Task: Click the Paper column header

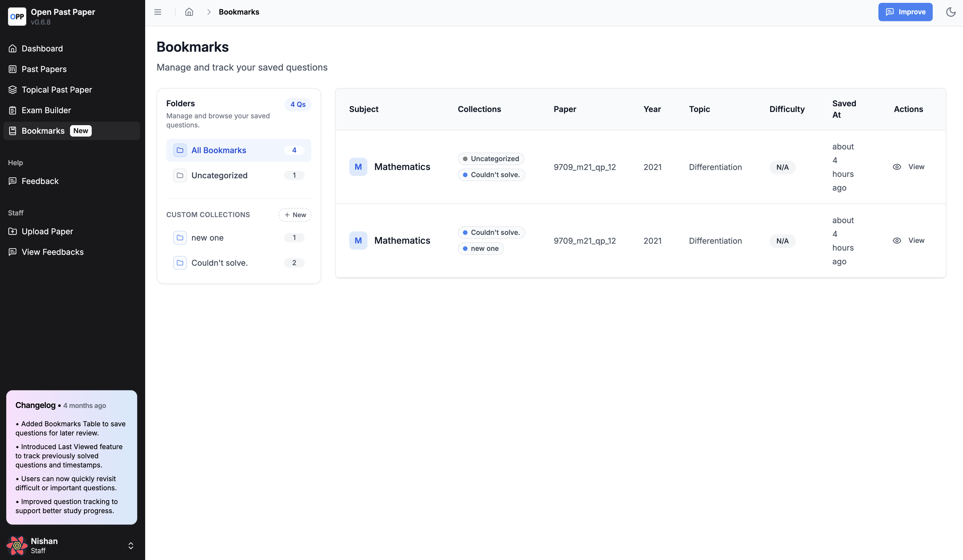Action: [x=565, y=109]
